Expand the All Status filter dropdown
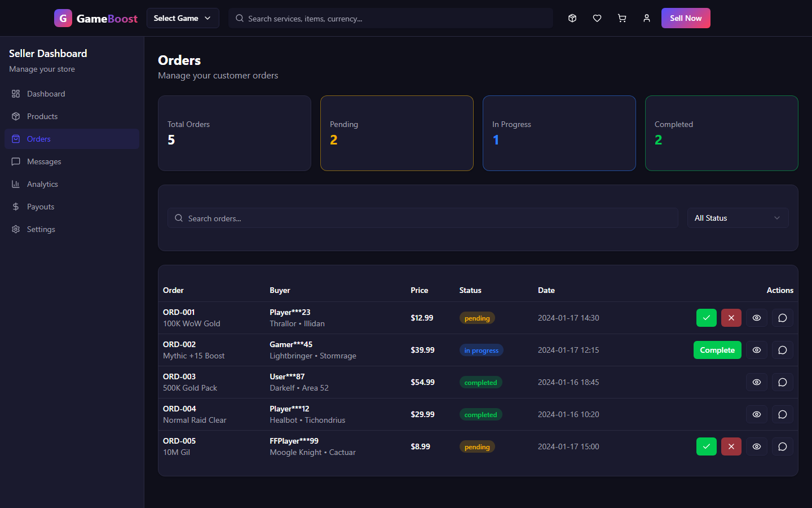Screen dimensions: 812x508 [738, 218]
